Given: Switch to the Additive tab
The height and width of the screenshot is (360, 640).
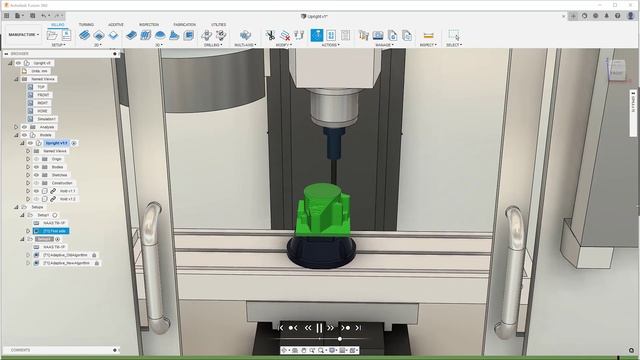Looking at the screenshot, I should click(x=116, y=25).
